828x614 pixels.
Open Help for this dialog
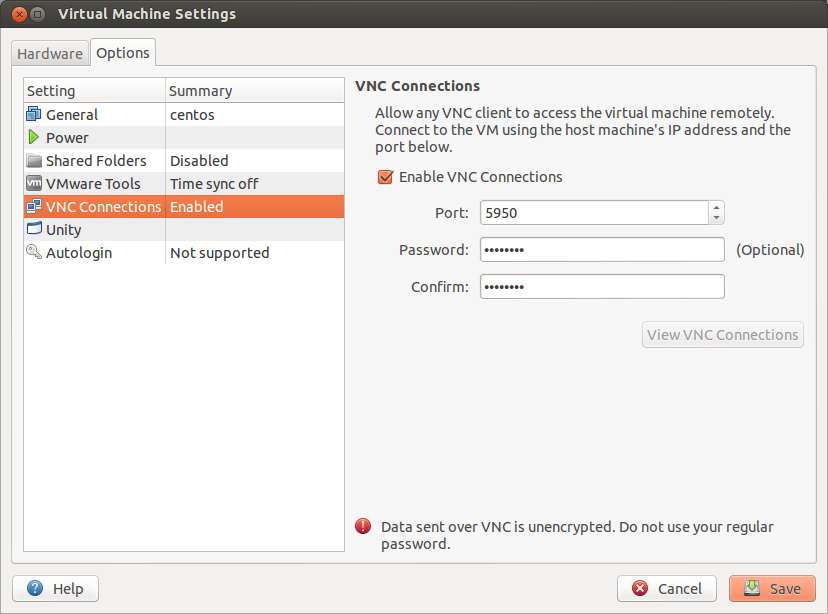click(x=55, y=588)
